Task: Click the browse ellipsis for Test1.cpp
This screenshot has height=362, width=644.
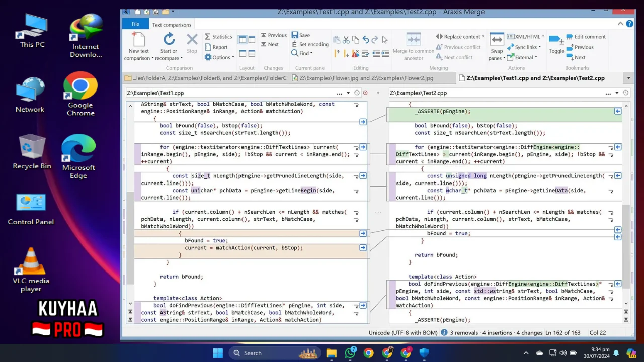Action: [340, 93]
